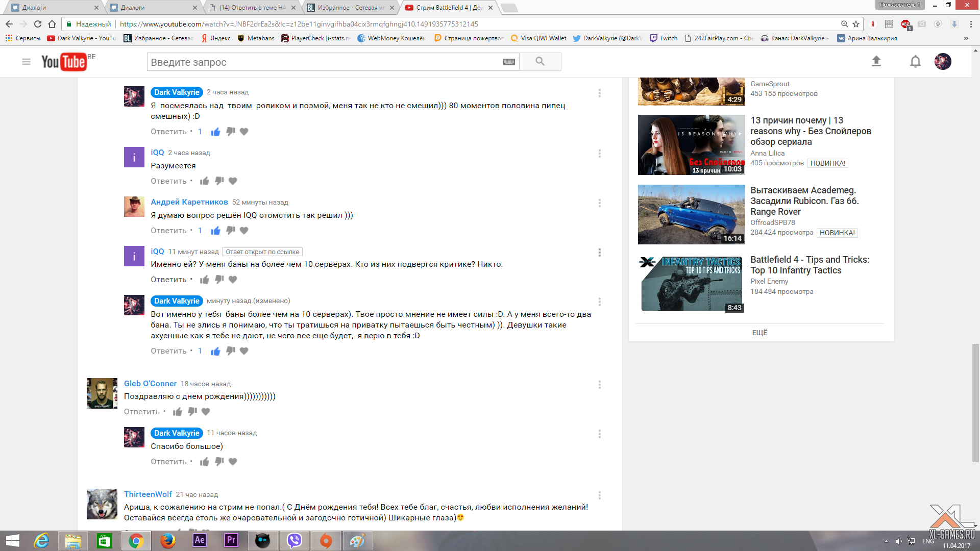Click the YouTube search magnifier button
Screen dimensions: 980x551
click(540, 62)
